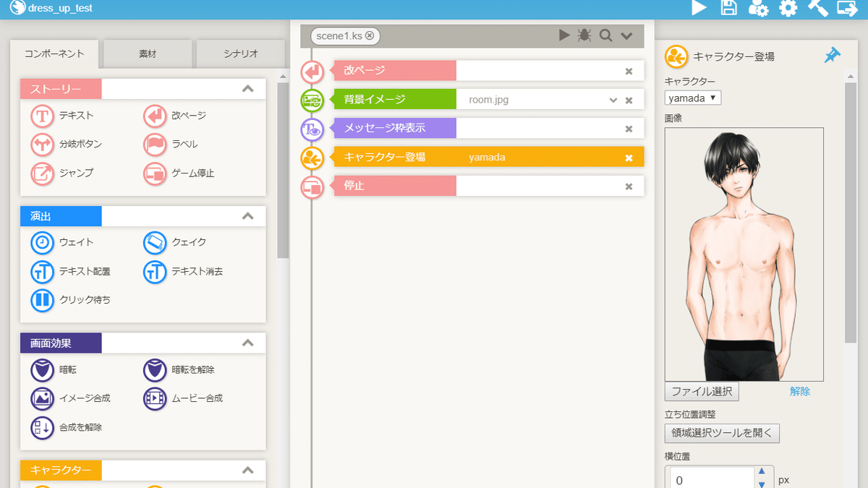Viewport: 868px width, 488px height.
Task: Select the 改ページ row in the scenario
Action: coord(488,71)
